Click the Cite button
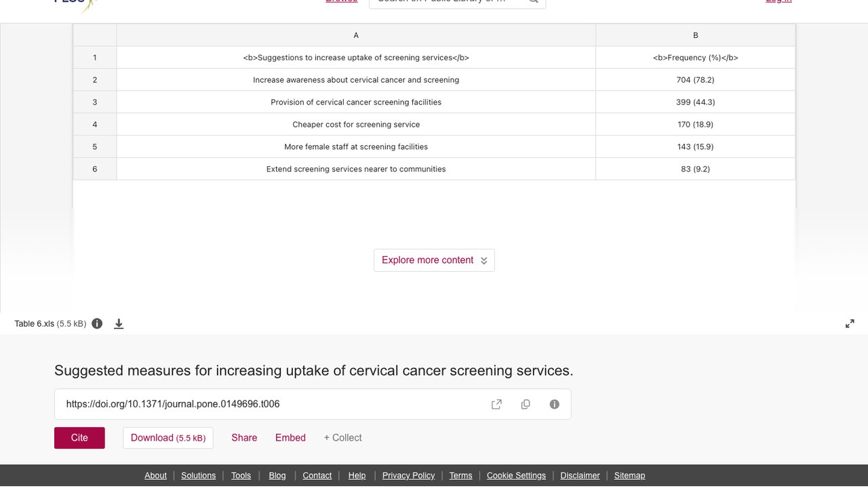The width and height of the screenshot is (868, 488). tap(79, 438)
